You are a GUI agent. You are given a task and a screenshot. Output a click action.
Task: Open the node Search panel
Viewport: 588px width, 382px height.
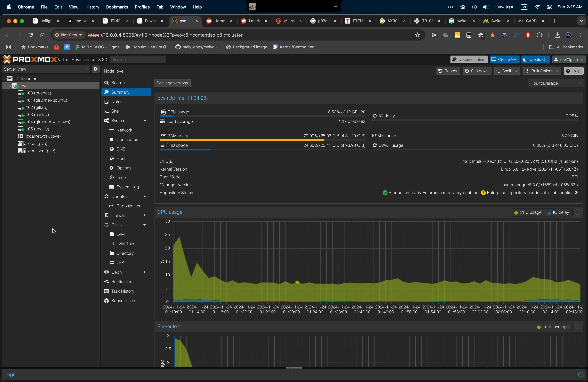pos(126,83)
